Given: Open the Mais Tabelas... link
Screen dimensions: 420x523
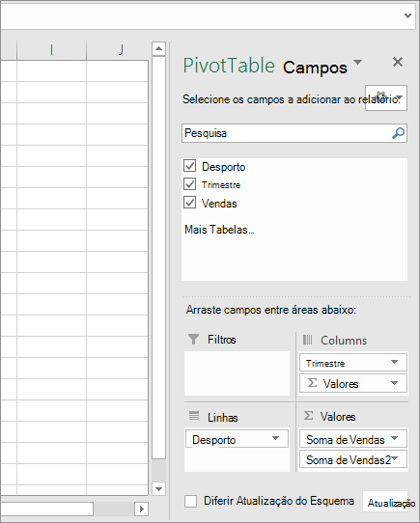Looking at the screenshot, I should 219,230.
